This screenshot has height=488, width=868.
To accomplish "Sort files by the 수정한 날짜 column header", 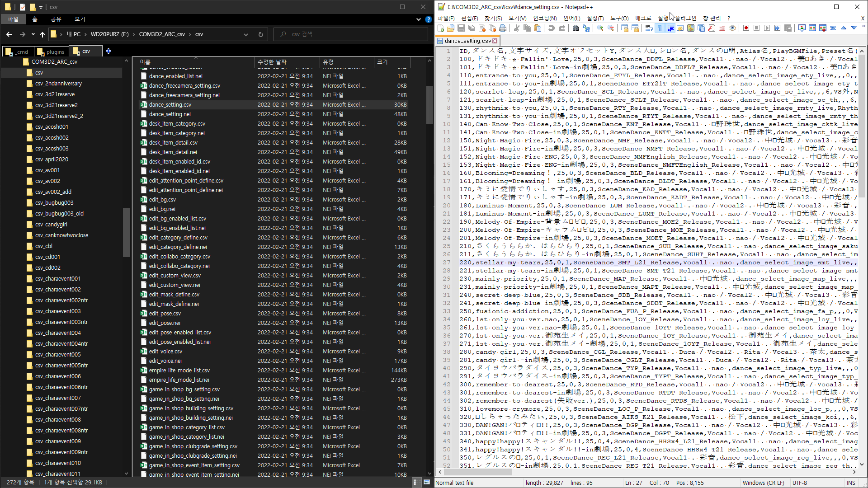I will (272, 62).
